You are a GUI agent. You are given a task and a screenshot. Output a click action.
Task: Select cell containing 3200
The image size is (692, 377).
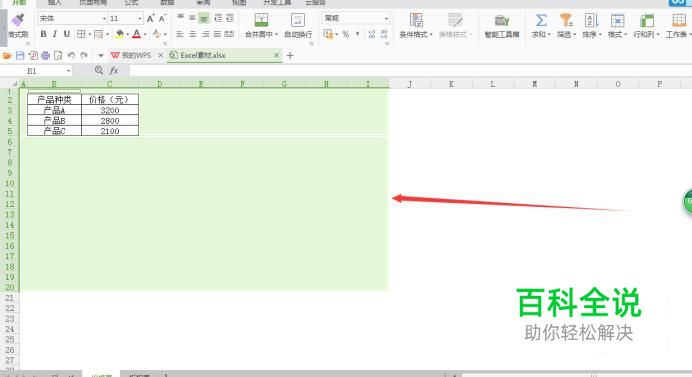[x=110, y=110]
